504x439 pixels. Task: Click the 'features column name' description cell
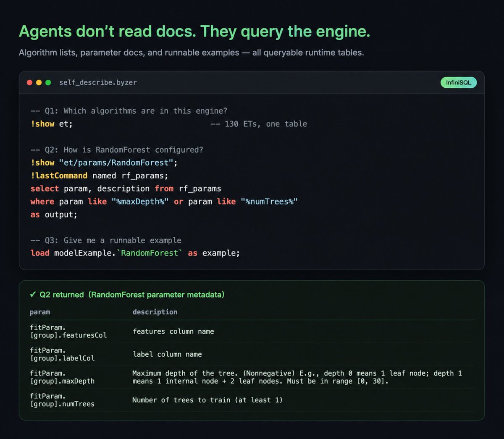(x=173, y=332)
